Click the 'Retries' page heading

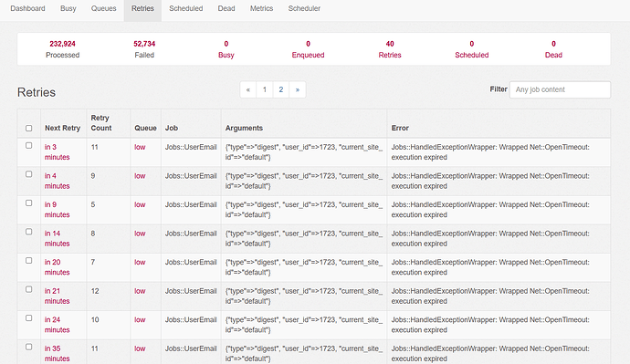(37, 92)
